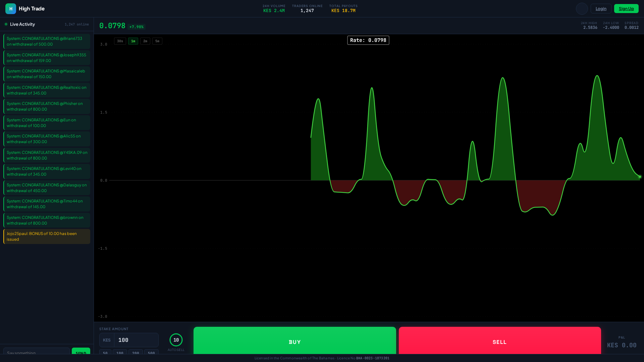Image resolution: width=644 pixels, height=362 pixels.
Task: Click the Rate: 0.0798 chart label
Action: (368, 40)
